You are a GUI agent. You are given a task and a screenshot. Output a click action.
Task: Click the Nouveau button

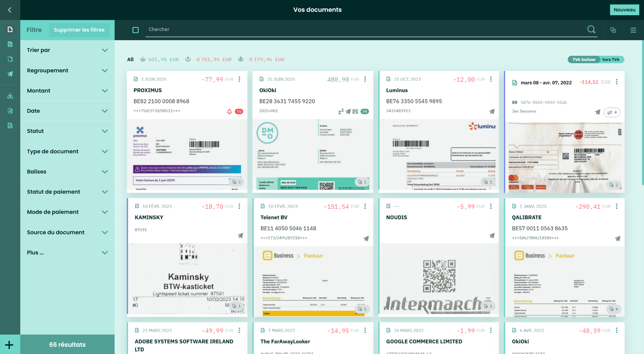tap(624, 10)
